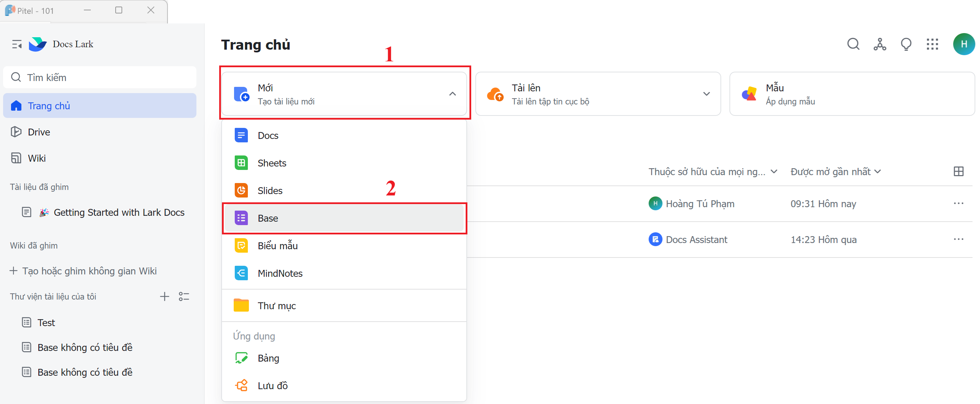Click the search magnifier icon at top right

(x=853, y=44)
